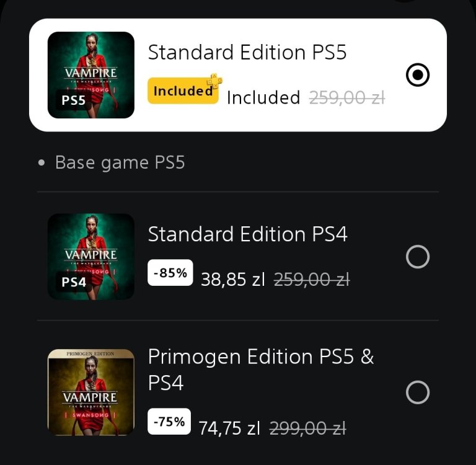The image size is (476, 465).
Task: Click the -75% discount badge
Action: tap(170, 422)
